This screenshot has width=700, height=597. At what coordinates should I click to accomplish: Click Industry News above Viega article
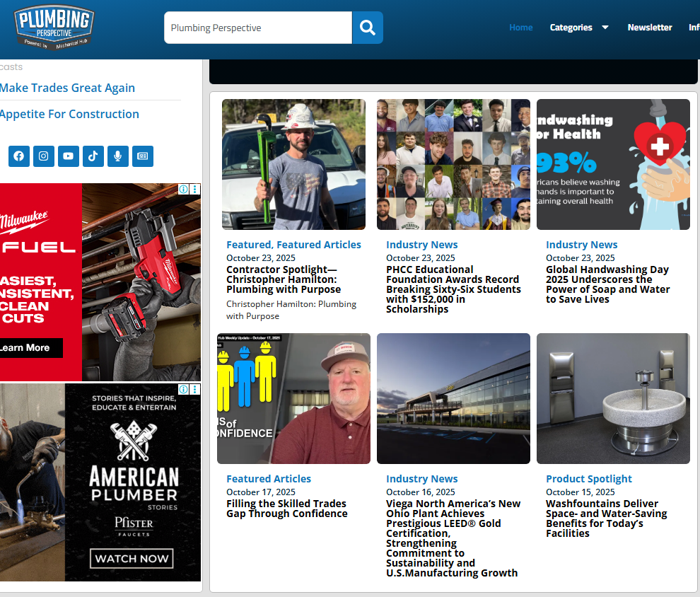pyautogui.click(x=422, y=479)
